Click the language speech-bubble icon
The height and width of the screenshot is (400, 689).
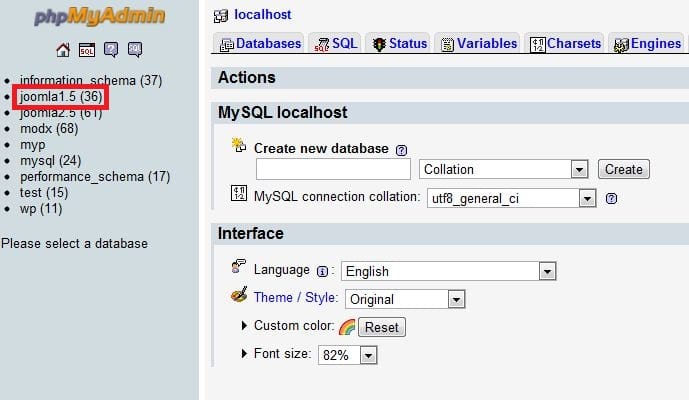pos(239,266)
